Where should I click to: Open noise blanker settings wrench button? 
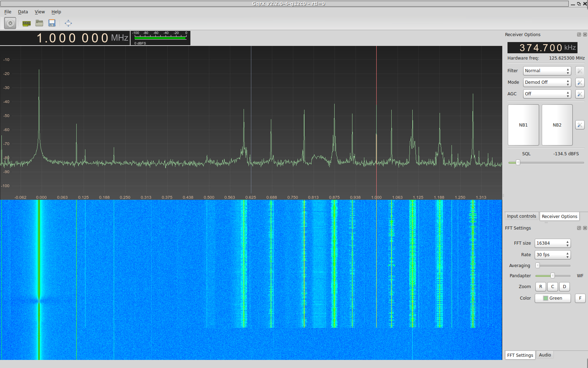point(580,125)
